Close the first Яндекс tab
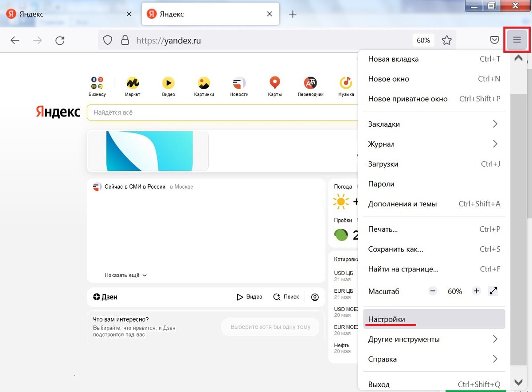Viewport: 532px width, 392px height. (129, 14)
